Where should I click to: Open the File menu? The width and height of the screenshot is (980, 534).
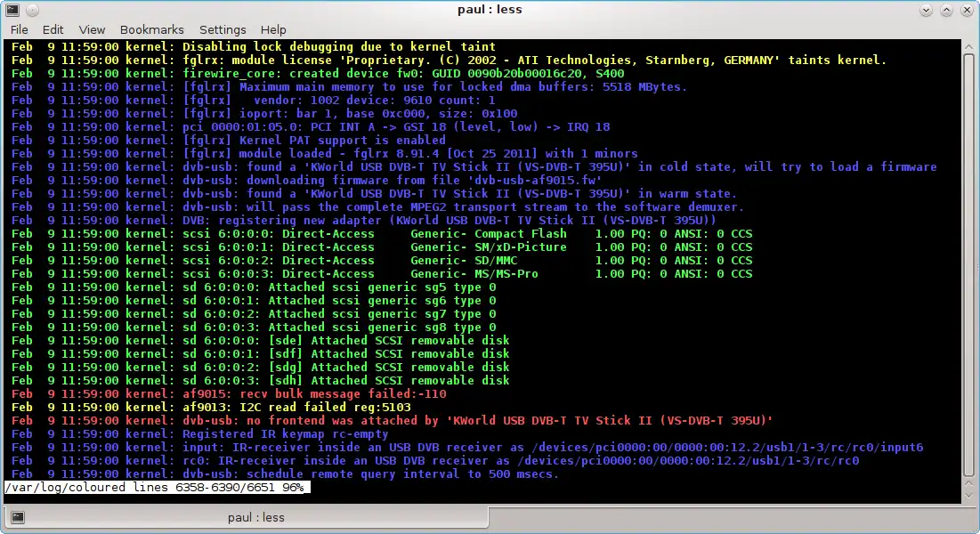[x=19, y=29]
